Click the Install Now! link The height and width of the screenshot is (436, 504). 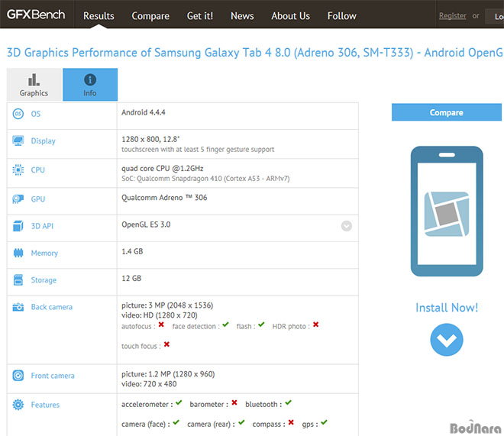447,308
